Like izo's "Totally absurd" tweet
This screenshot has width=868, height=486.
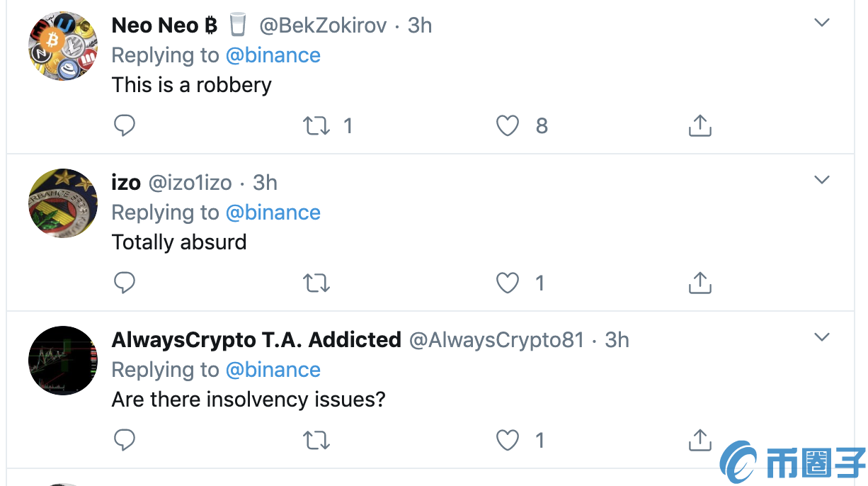click(x=508, y=283)
